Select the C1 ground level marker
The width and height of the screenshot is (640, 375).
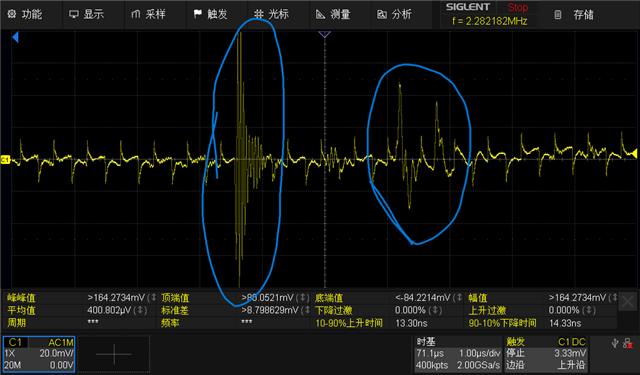pos(5,160)
